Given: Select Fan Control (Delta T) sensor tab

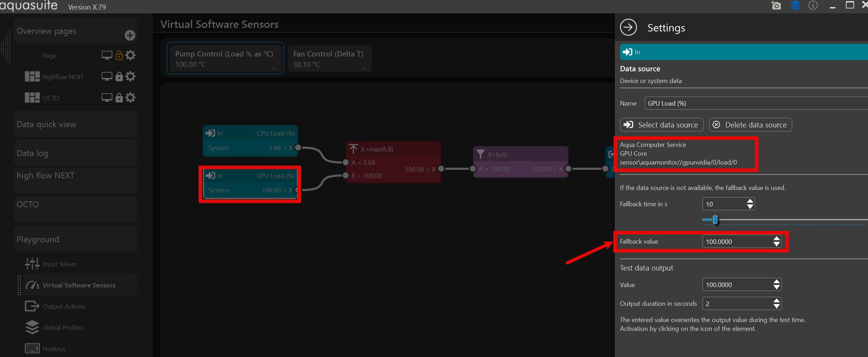Looking at the screenshot, I should point(329,59).
